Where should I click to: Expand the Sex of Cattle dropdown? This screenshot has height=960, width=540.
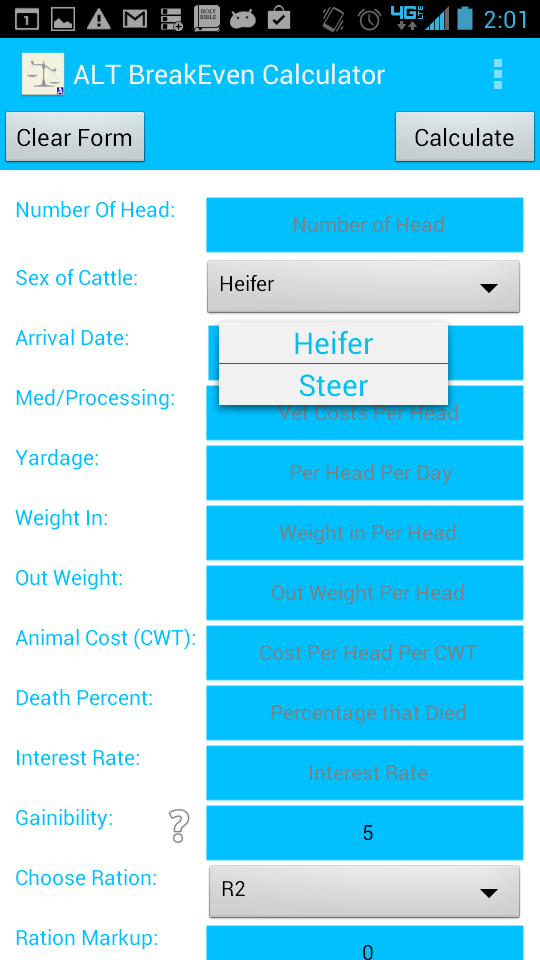(x=364, y=286)
